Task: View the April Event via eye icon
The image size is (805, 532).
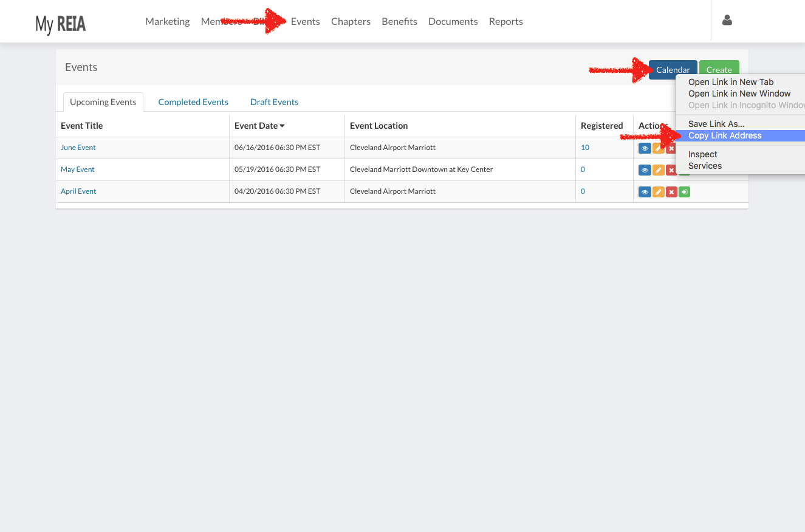Action: [645, 192]
